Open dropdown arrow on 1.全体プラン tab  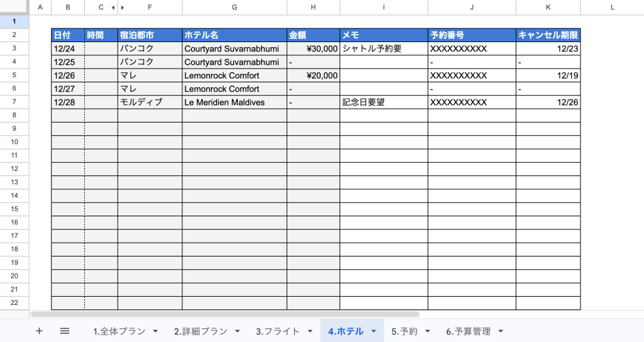tap(155, 331)
